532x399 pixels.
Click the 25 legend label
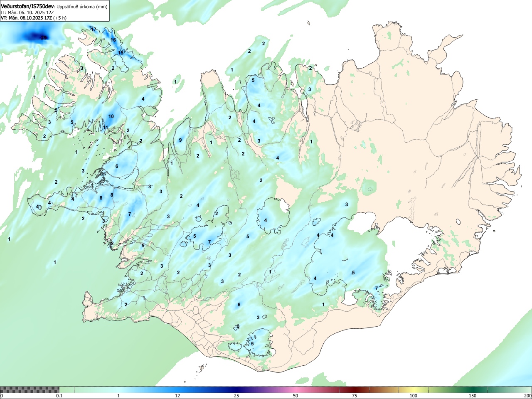click(236, 396)
